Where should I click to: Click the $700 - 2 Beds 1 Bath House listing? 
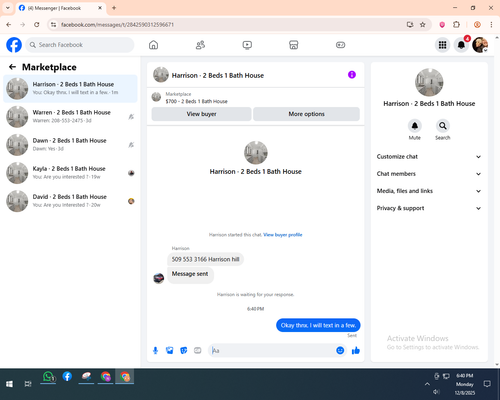196,101
